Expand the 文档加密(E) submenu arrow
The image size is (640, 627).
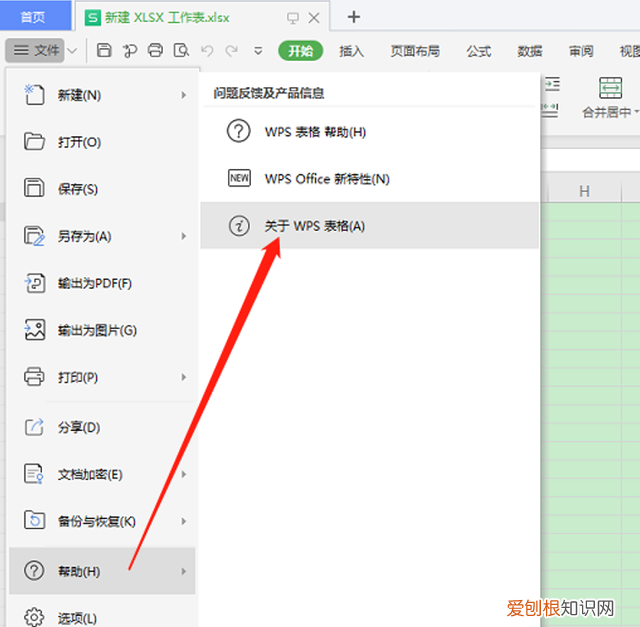184,474
